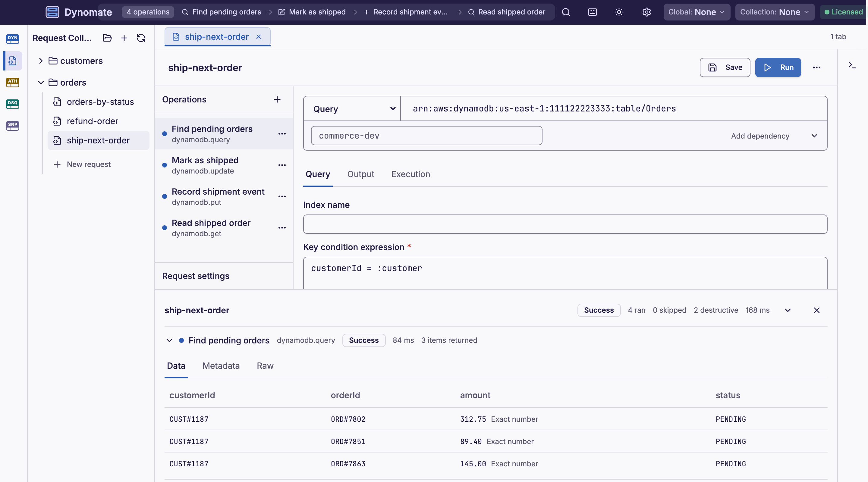Click the Run button
This screenshot has height=482, width=868.
pos(778,67)
